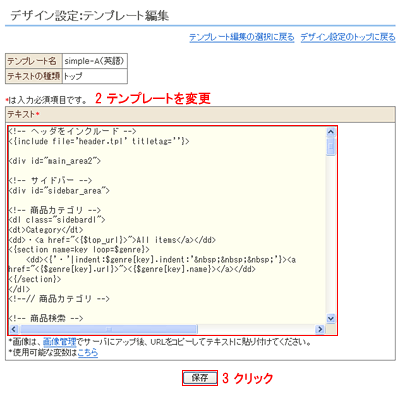Viewport: 400px width, 401px height.
Task: Click the horizontal scrollbar left arrow
Action: coord(14,329)
